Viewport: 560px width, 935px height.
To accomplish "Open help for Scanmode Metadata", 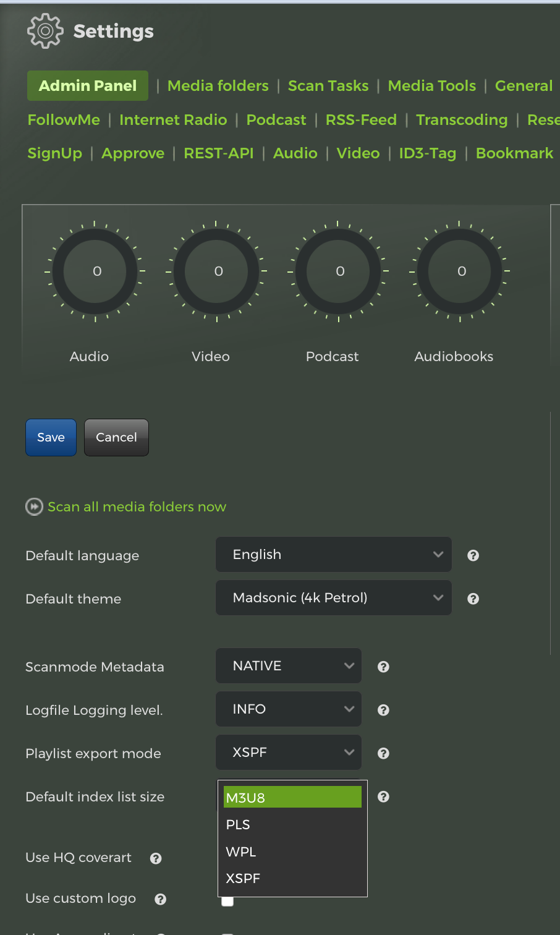I will point(383,667).
